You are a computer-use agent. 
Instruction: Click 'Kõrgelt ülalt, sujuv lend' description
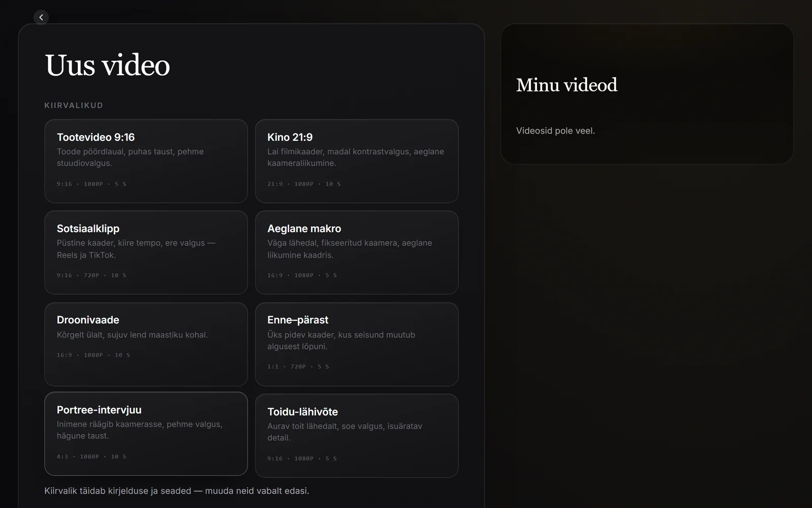click(x=132, y=335)
